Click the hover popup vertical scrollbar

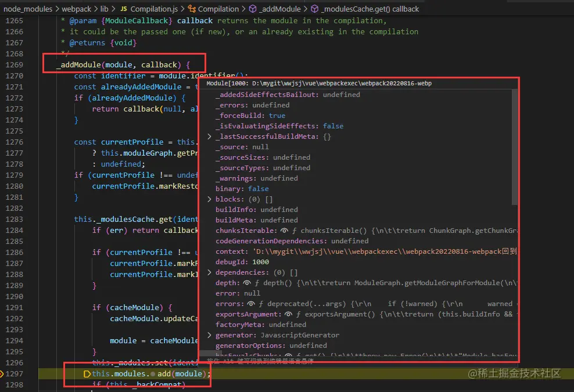coord(515,146)
